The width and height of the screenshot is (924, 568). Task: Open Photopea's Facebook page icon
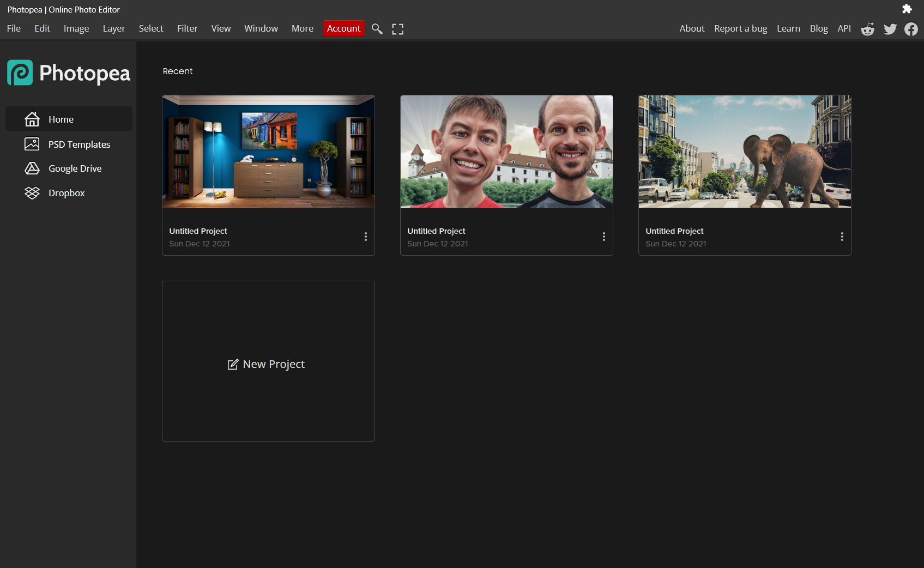click(x=910, y=29)
